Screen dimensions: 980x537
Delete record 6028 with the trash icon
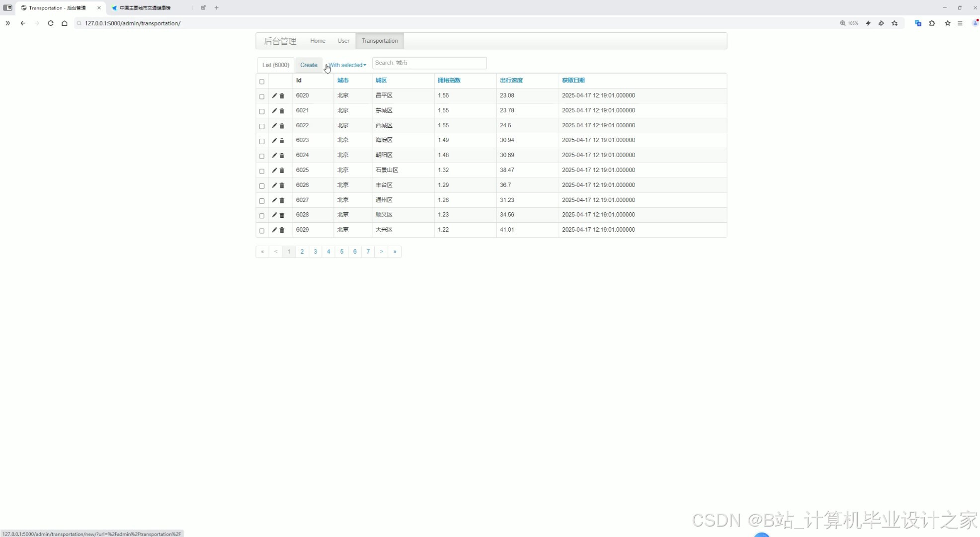(x=282, y=215)
